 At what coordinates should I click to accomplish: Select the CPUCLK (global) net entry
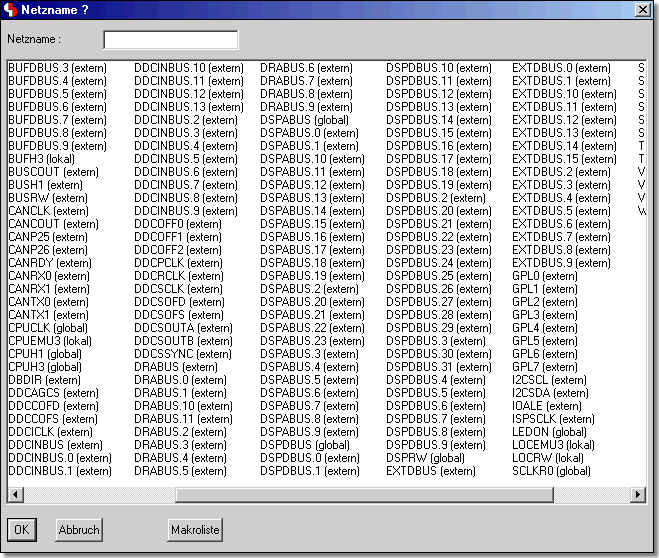(47, 328)
